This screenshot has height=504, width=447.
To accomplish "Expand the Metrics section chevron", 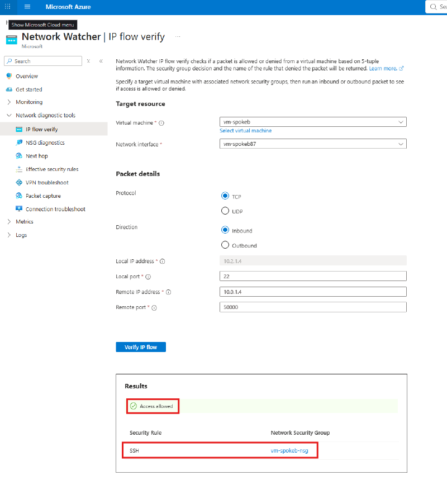I will point(9,221).
